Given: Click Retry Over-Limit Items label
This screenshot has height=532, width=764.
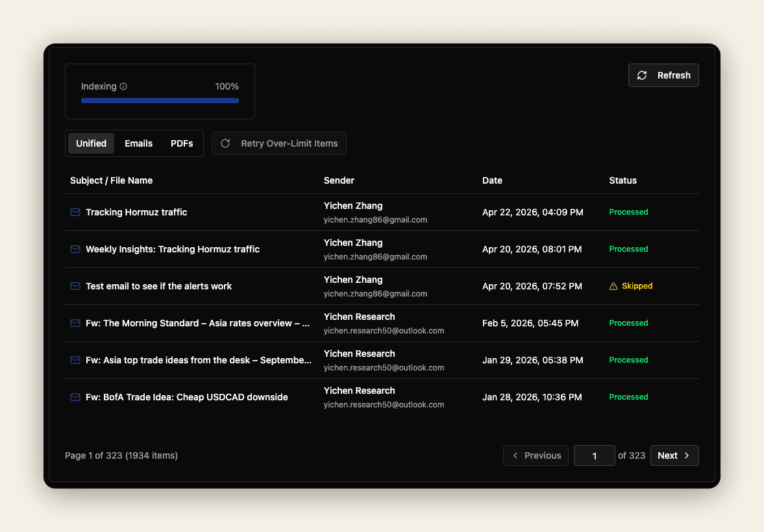Looking at the screenshot, I should coord(289,143).
